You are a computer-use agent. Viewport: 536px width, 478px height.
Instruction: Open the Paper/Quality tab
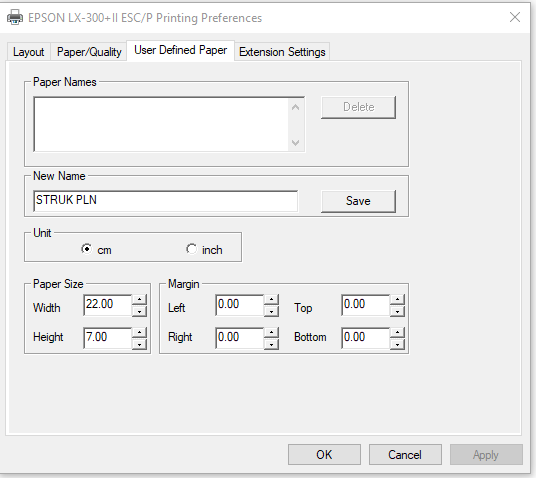click(89, 52)
